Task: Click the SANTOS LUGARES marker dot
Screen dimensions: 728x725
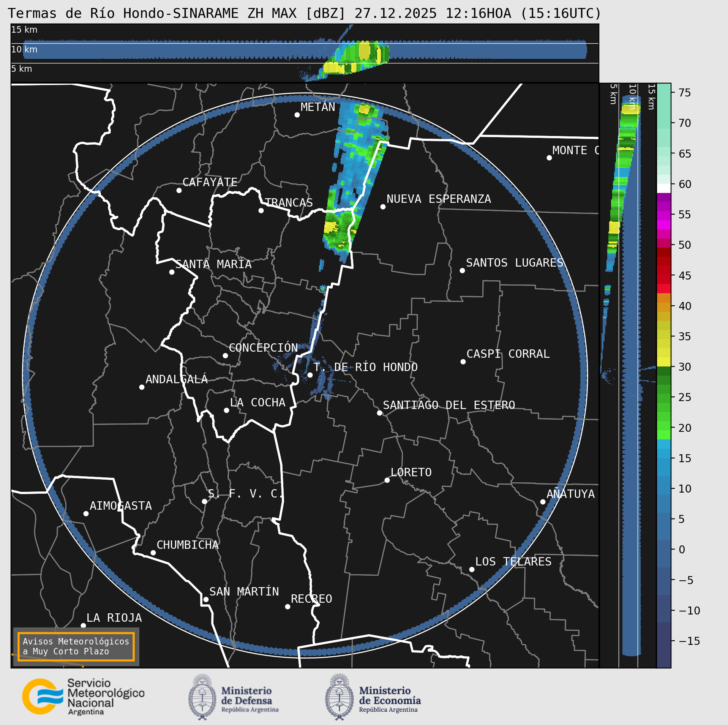Action: 462,270
